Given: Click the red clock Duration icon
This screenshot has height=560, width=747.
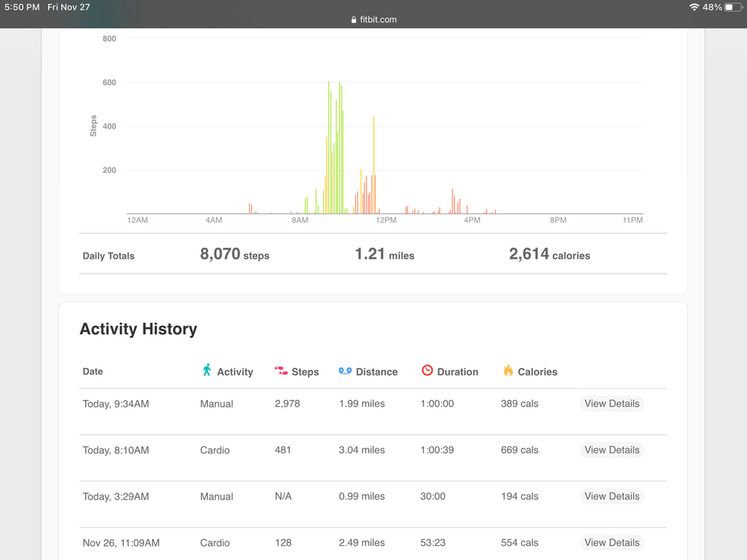Looking at the screenshot, I should (427, 371).
